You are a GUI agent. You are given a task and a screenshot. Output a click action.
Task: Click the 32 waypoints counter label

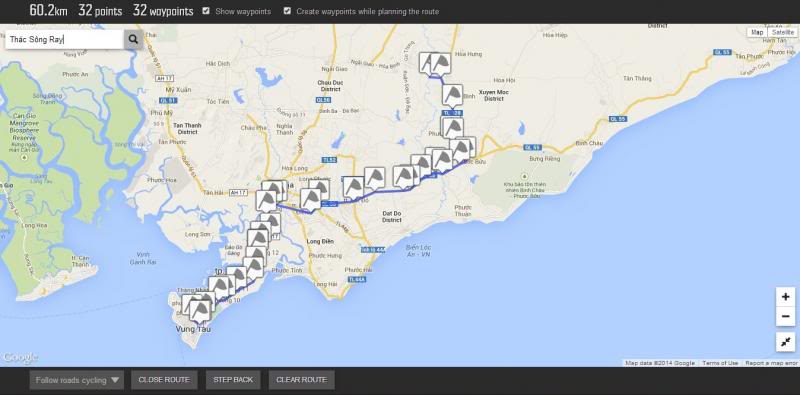[x=163, y=10]
